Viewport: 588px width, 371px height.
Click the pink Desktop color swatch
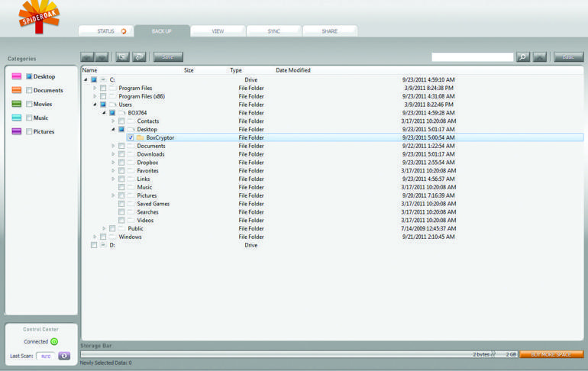point(17,77)
